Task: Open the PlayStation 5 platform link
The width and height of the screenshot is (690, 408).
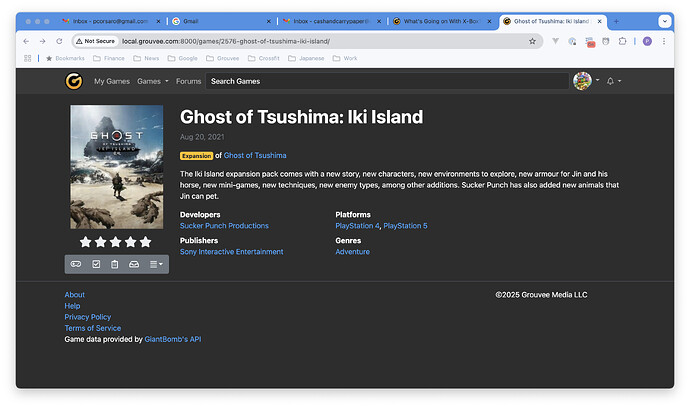Action: click(x=405, y=226)
